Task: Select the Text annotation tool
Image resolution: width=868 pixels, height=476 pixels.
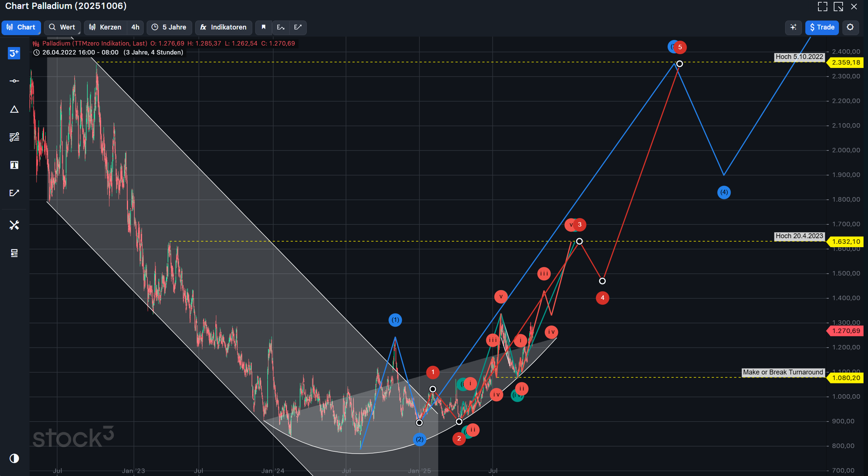Action: [x=14, y=165]
